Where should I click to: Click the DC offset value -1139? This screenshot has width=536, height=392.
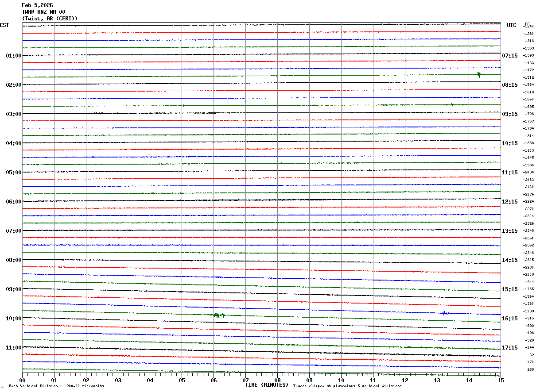(528, 311)
